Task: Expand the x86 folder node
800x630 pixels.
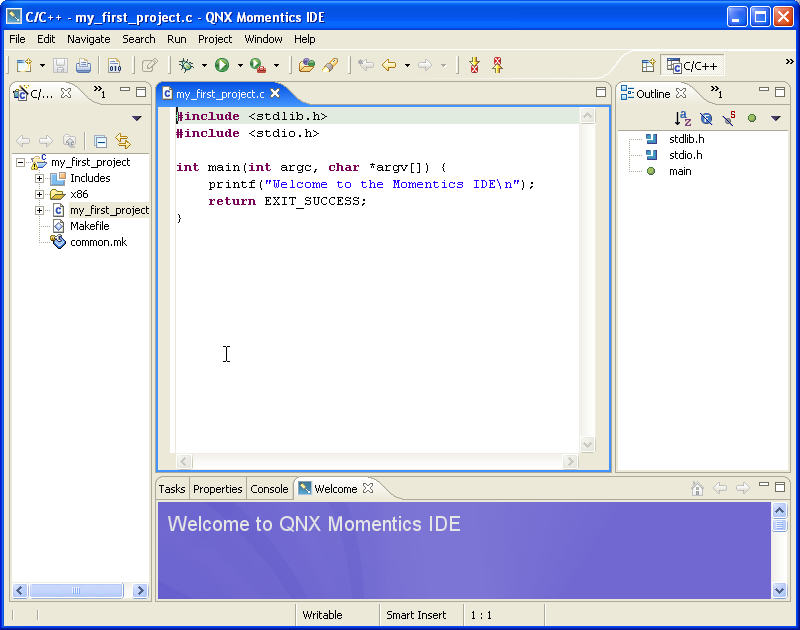Action: point(40,194)
